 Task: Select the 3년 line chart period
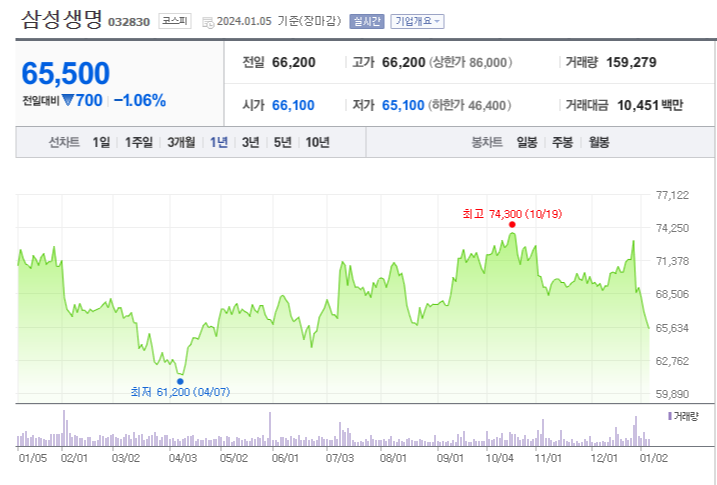(x=251, y=142)
